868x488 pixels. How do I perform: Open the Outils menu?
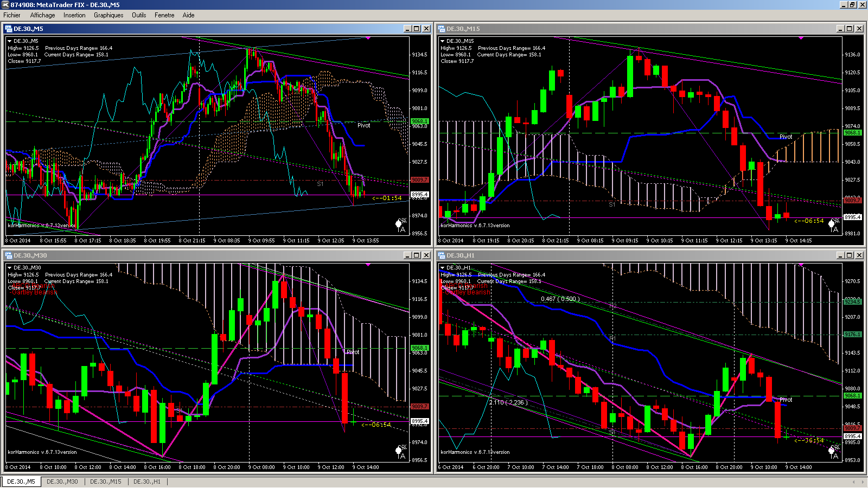139,15
